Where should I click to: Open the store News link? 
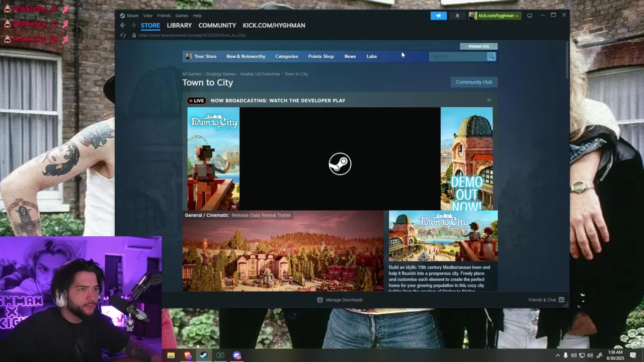click(350, 56)
